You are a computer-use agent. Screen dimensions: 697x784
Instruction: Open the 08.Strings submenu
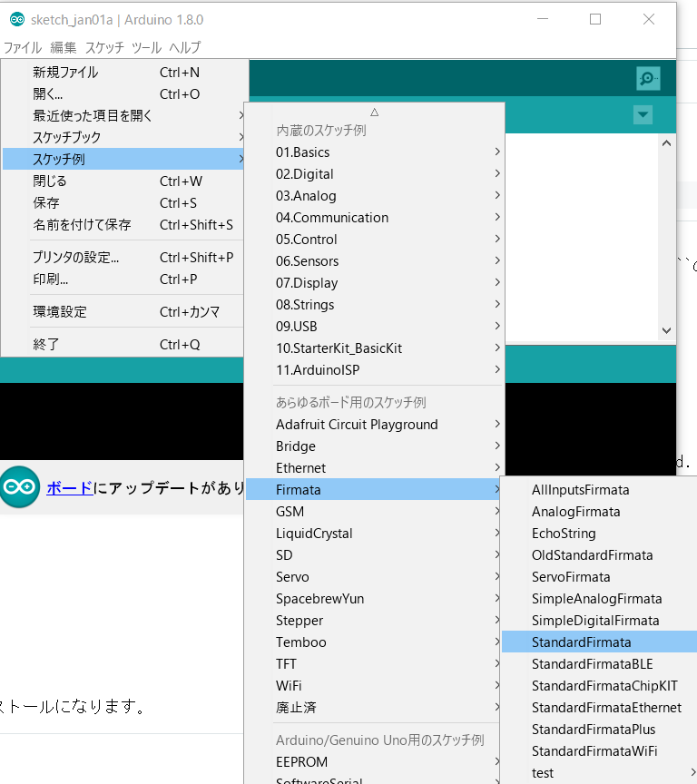click(x=374, y=305)
